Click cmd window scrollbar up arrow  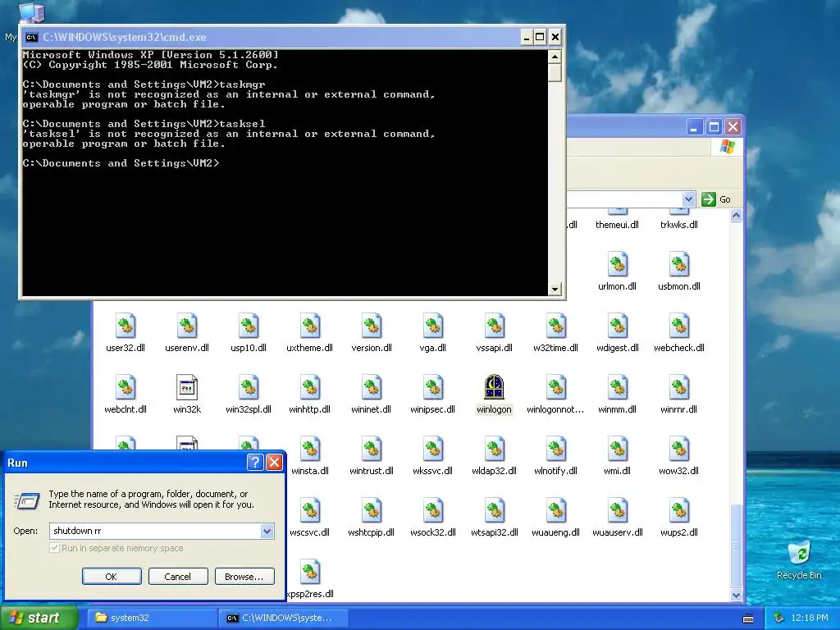tap(555, 57)
